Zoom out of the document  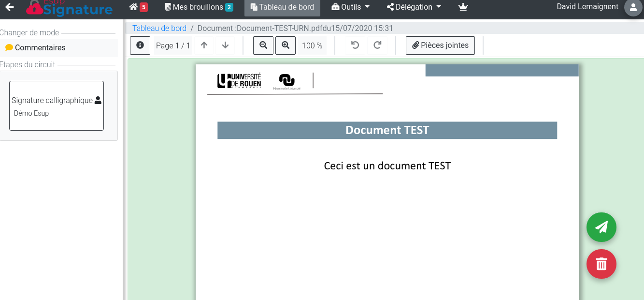pos(263,45)
